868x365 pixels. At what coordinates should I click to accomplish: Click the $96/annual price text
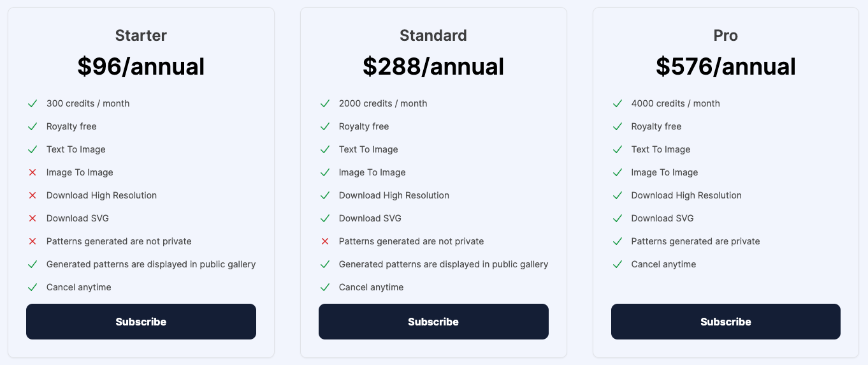tap(141, 66)
